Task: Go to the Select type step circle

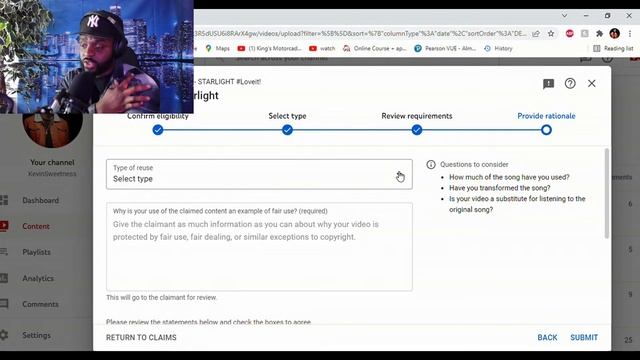Action: 287,130
